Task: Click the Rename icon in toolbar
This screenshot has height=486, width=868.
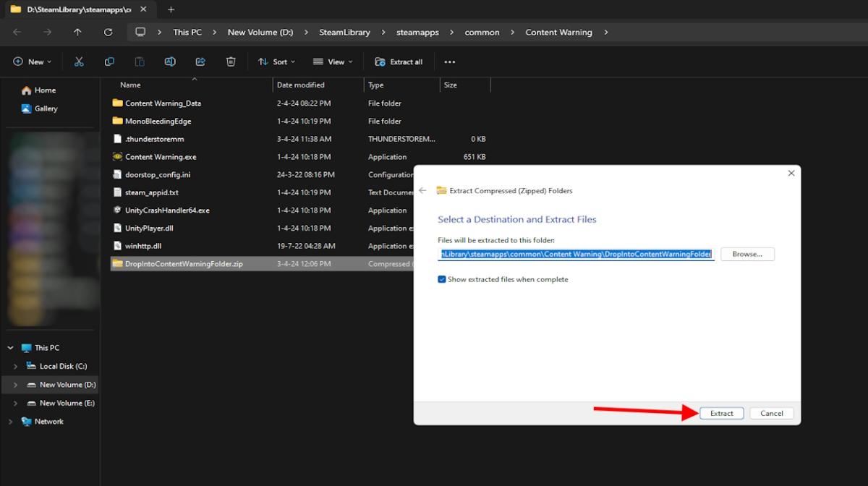Action: [170, 62]
